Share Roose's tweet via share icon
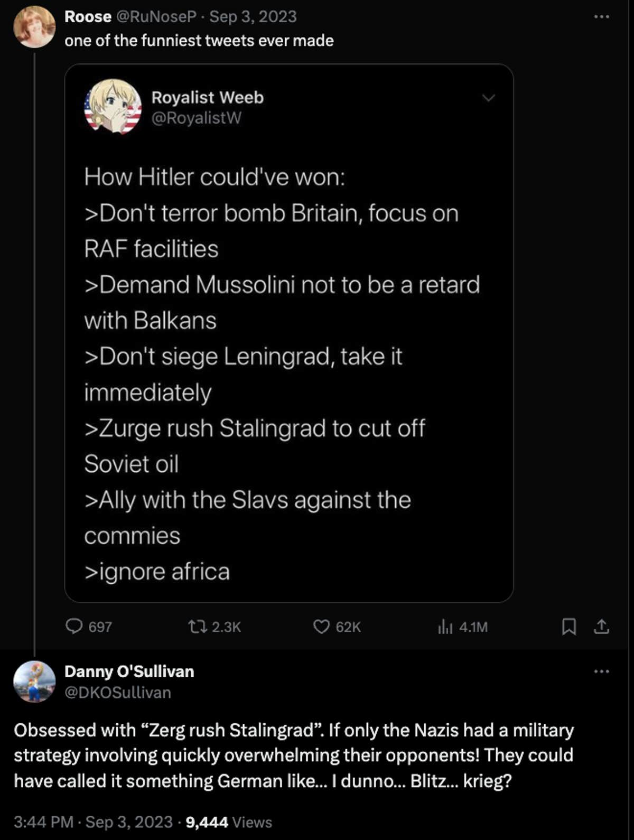 click(x=601, y=627)
